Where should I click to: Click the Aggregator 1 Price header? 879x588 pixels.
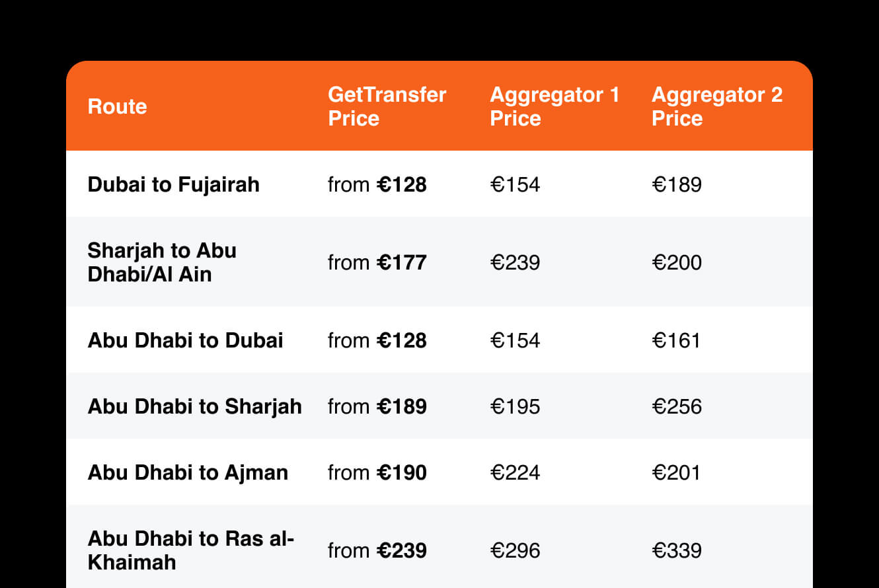click(x=554, y=106)
